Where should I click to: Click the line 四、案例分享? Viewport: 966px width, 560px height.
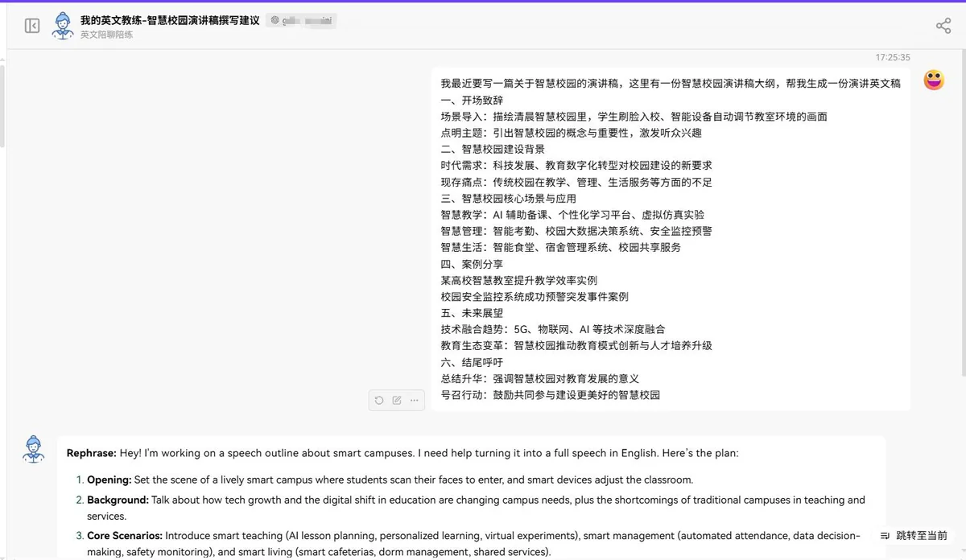click(x=472, y=264)
